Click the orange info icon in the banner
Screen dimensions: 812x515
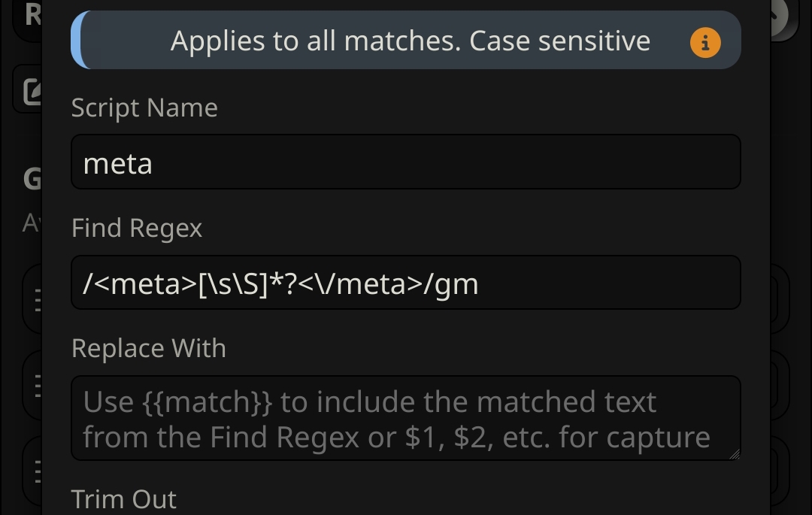point(704,42)
